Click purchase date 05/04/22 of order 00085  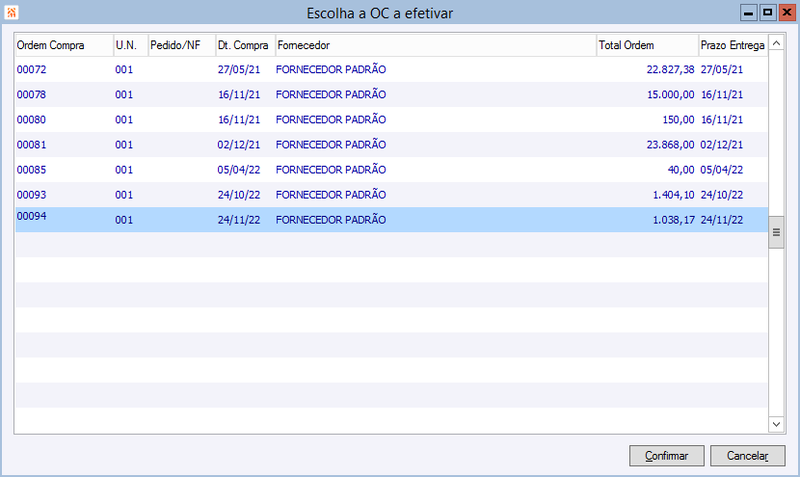click(239, 169)
